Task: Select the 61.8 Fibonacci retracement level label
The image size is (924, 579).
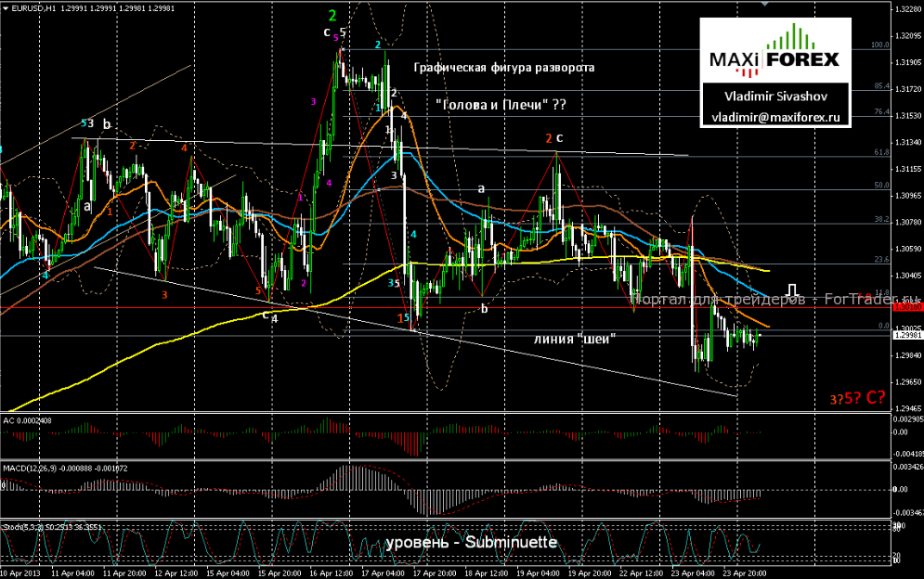Action: tap(882, 151)
